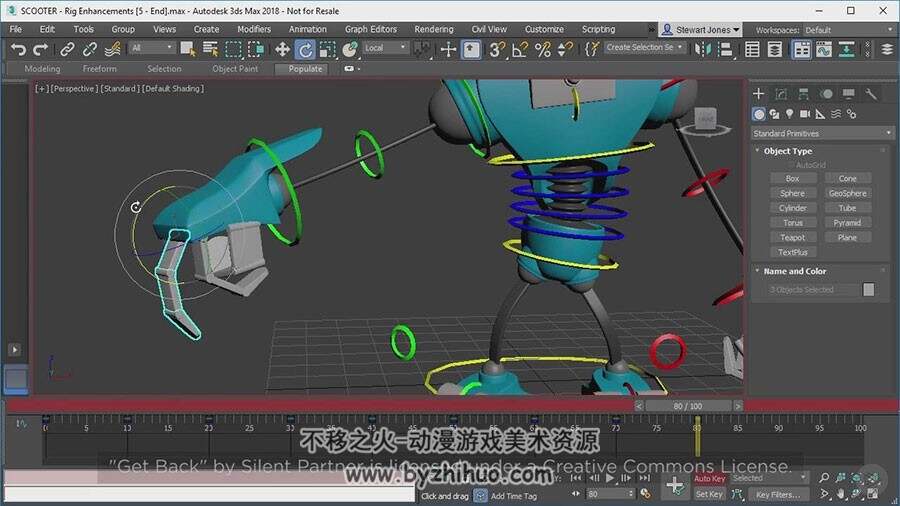
Task: Open the Selected key target dropdown
Action: tap(769, 478)
